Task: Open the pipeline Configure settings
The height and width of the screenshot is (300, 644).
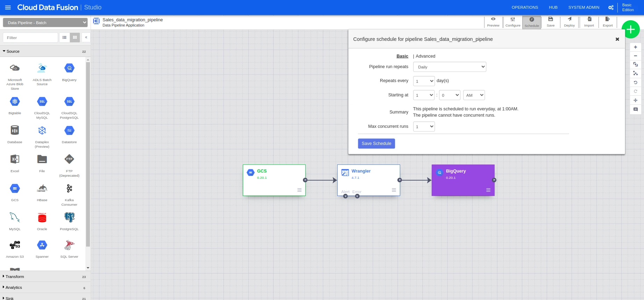Action: [x=513, y=22]
